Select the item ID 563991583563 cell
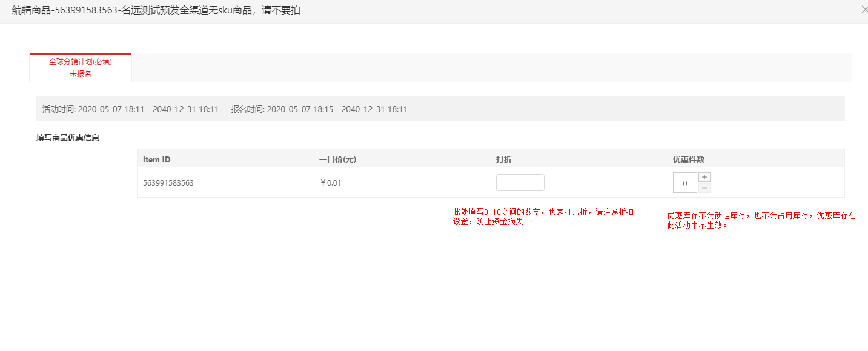Screen dimensions: 868x351 (x=168, y=182)
